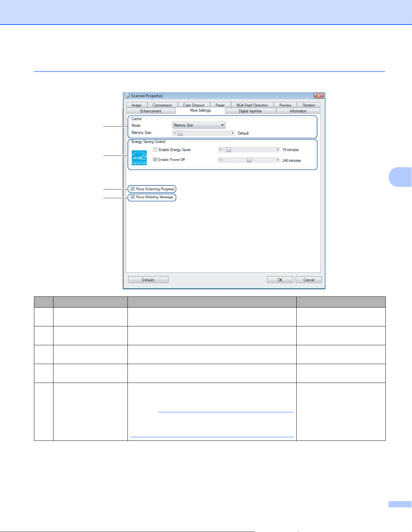Uncheck the Enable Power Off checkbox
The image size is (412, 532).
click(155, 159)
